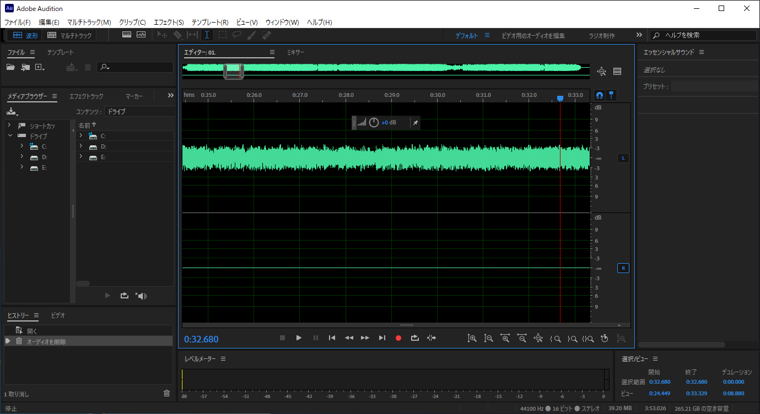Switch to the テンプレート panel tab
The width and height of the screenshot is (760, 414).
(60, 52)
